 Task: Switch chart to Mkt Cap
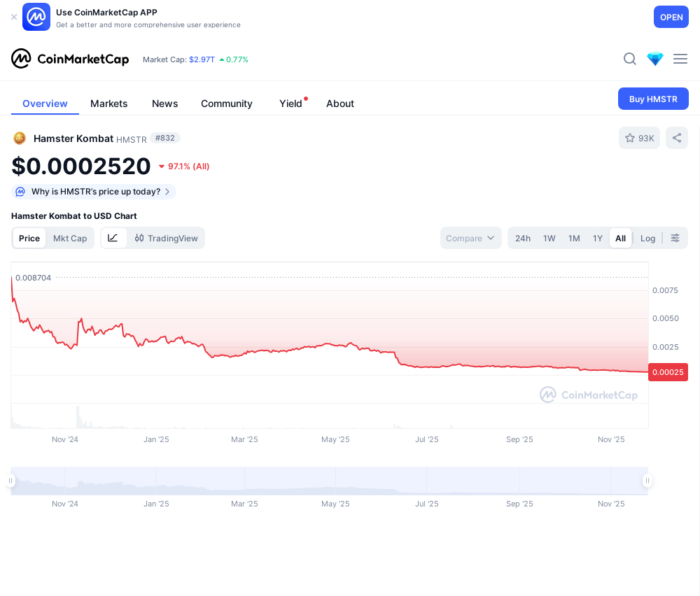tap(70, 238)
